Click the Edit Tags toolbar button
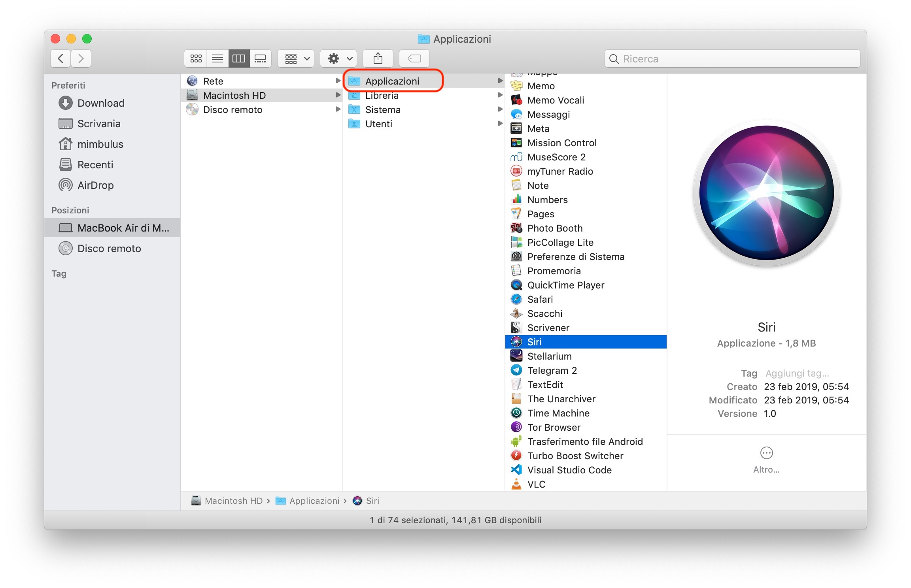Screen dimensions: 911x588 [414, 59]
